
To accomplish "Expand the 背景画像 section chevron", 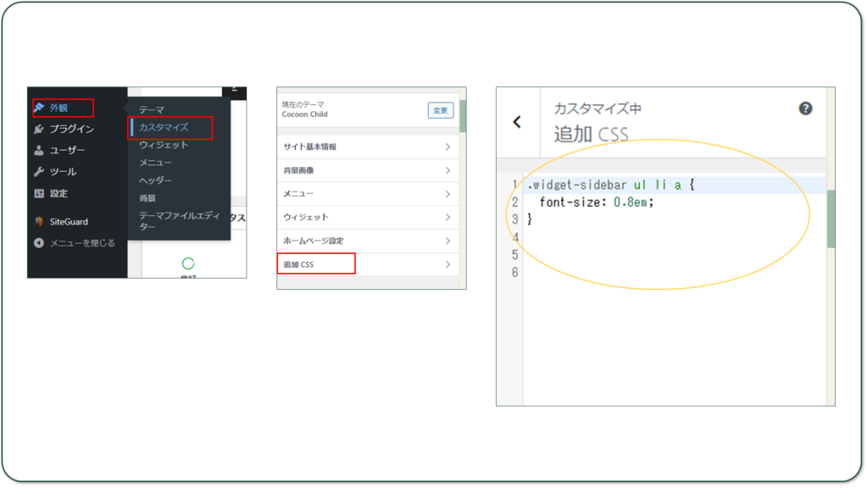I will pos(448,171).
